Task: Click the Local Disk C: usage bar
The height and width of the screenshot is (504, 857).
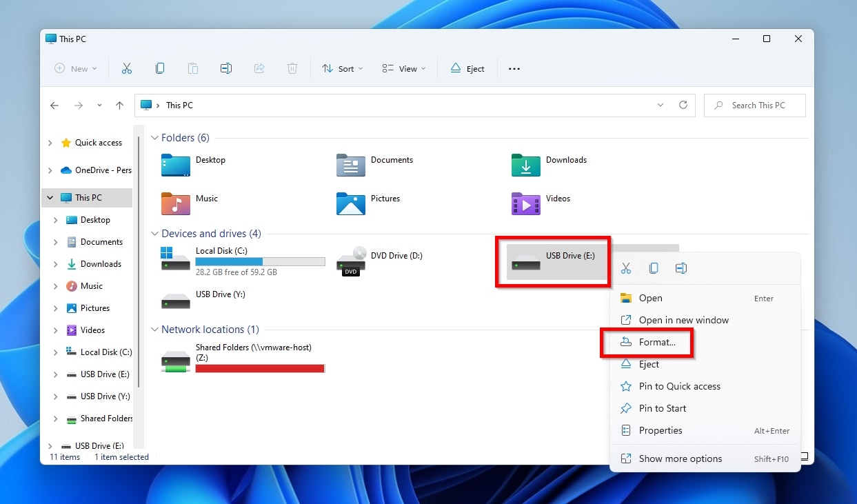Action: [260, 261]
